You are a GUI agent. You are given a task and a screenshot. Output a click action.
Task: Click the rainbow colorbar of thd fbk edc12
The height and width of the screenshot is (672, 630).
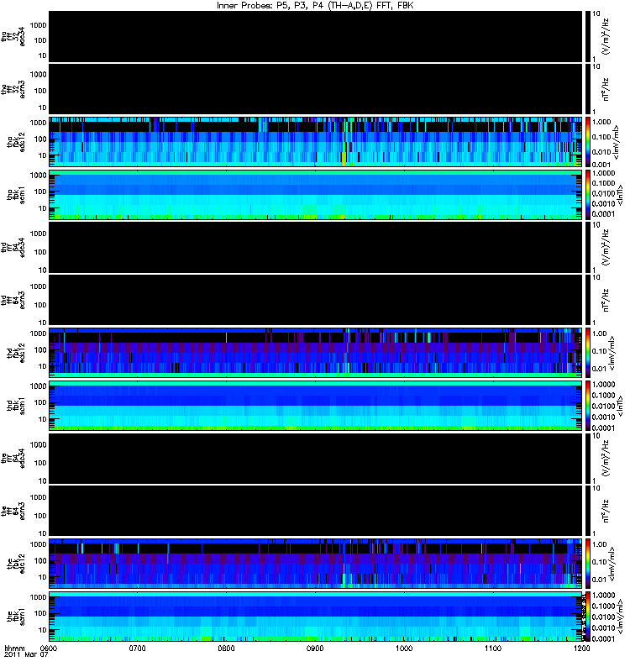(588, 353)
